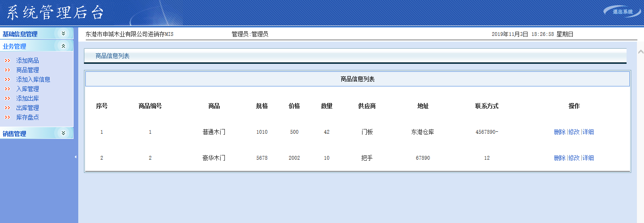Click the scroll-up arrow of the content pane
Screen dimensions: 644x223
[x=640, y=51]
